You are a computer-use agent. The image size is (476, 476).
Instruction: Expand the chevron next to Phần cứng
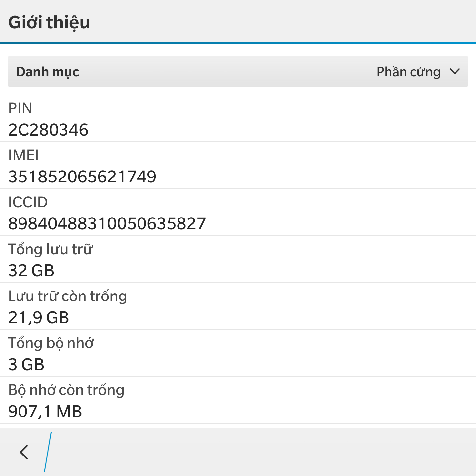click(455, 71)
